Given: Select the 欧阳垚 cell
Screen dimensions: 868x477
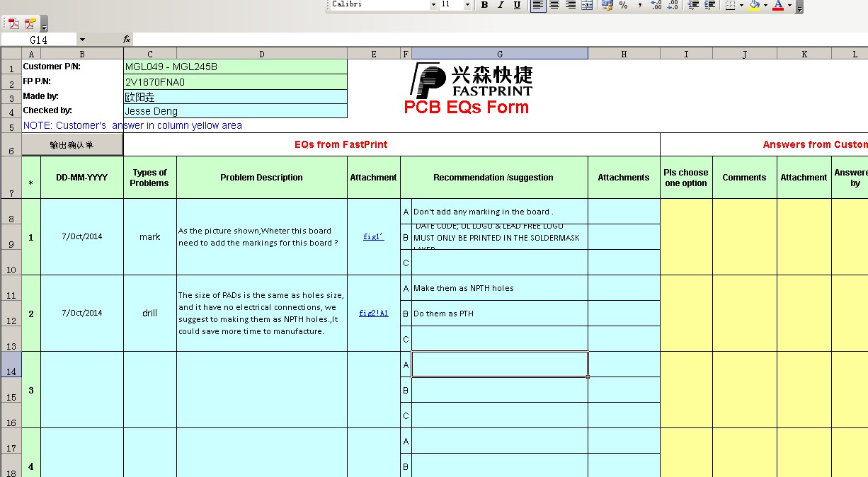Looking at the screenshot, I should click(x=235, y=97).
